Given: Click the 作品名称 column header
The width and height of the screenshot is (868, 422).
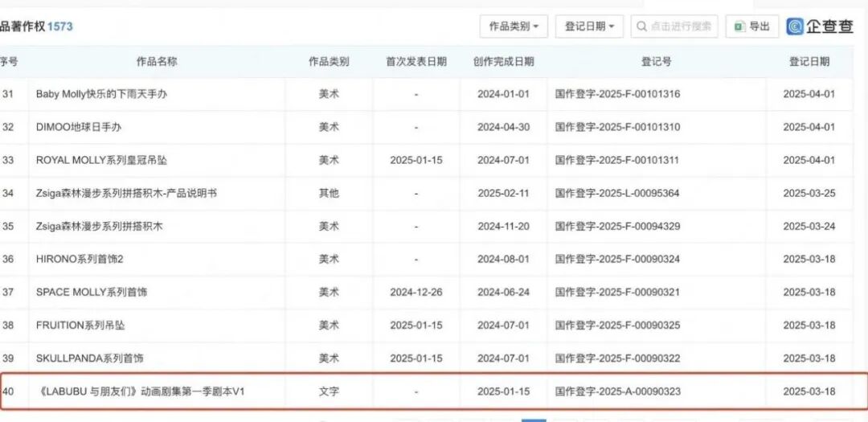Looking at the screenshot, I should [157, 61].
